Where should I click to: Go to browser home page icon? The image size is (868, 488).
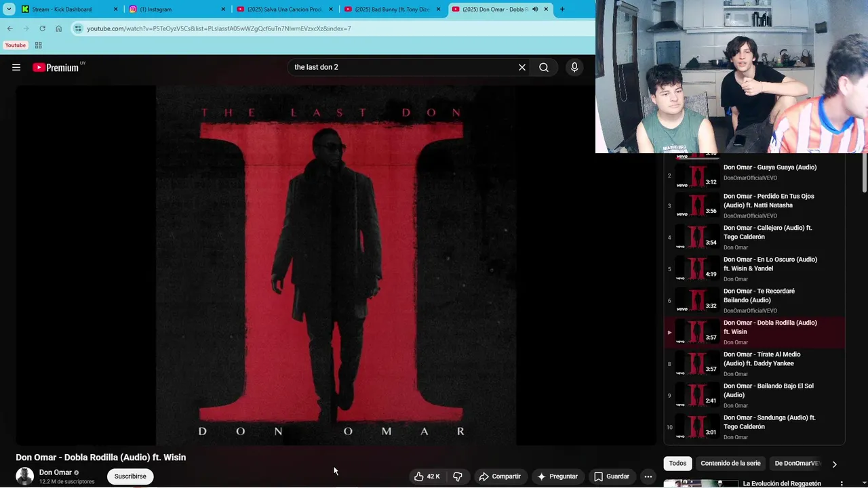pyautogui.click(x=58, y=28)
